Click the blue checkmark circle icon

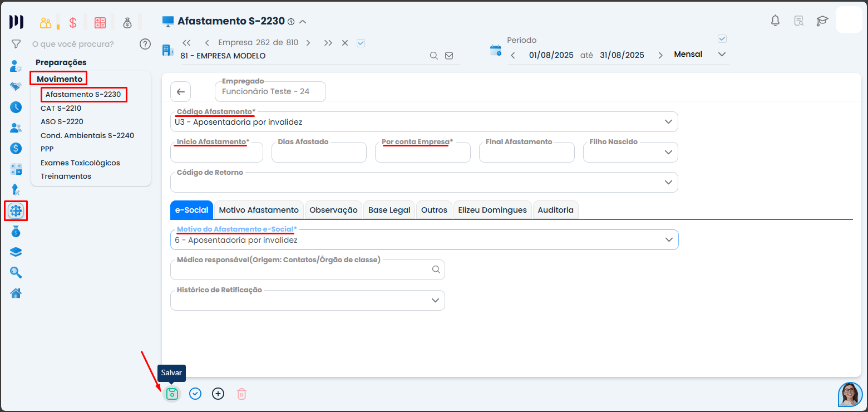[x=195, y=394]
